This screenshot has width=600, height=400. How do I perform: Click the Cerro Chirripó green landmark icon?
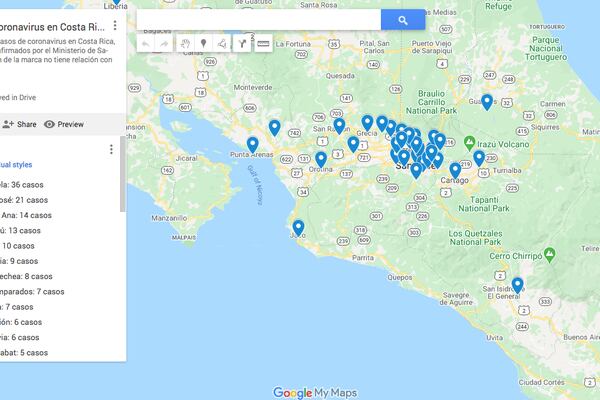click(549, 255)
